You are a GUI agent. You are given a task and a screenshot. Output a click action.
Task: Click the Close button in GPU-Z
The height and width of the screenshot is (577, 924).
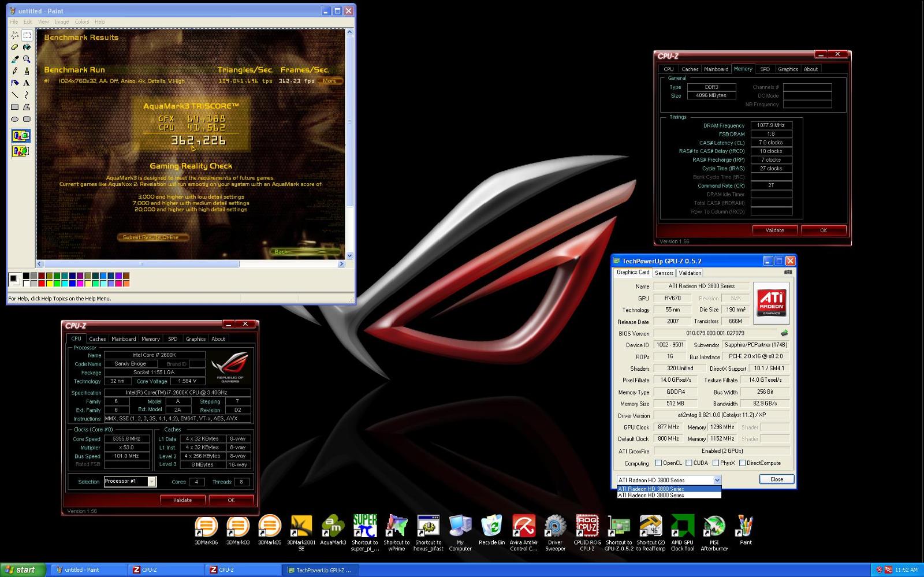(x=777, y=479)
